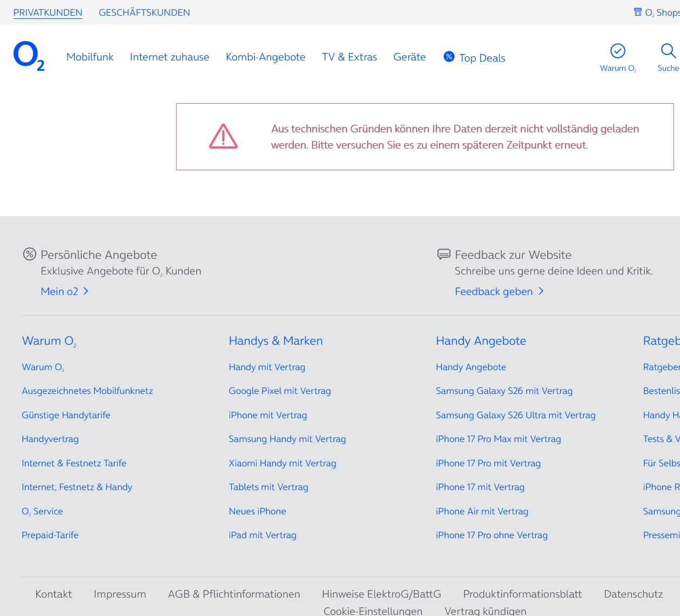
Task: Open iPhone 17 mit Vertrag link
Action: tap(480, 487)
